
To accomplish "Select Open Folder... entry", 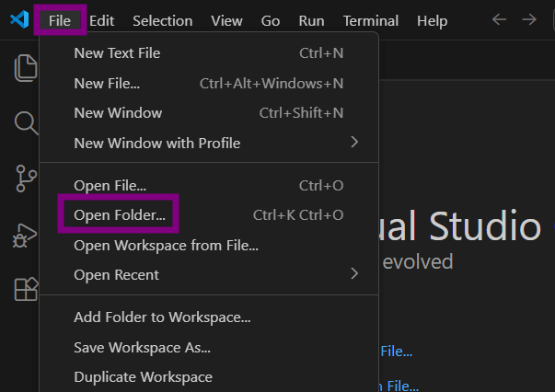I will click(x=209, y=215).
